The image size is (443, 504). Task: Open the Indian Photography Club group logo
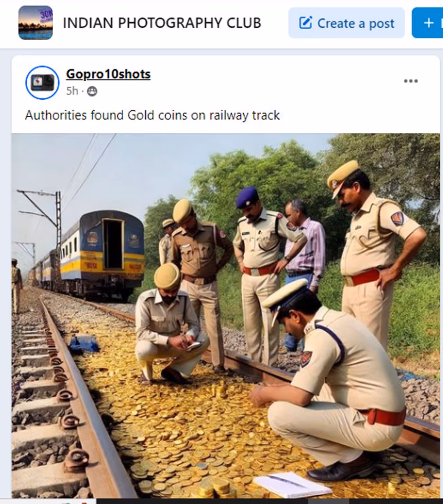click(35, 23)
